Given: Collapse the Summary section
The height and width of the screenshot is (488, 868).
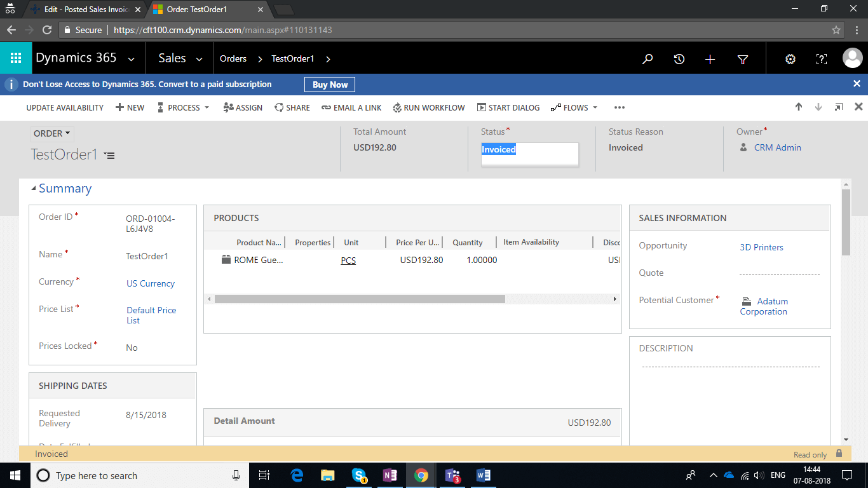Looking at the screenshot, I should (x=34, y=189).
